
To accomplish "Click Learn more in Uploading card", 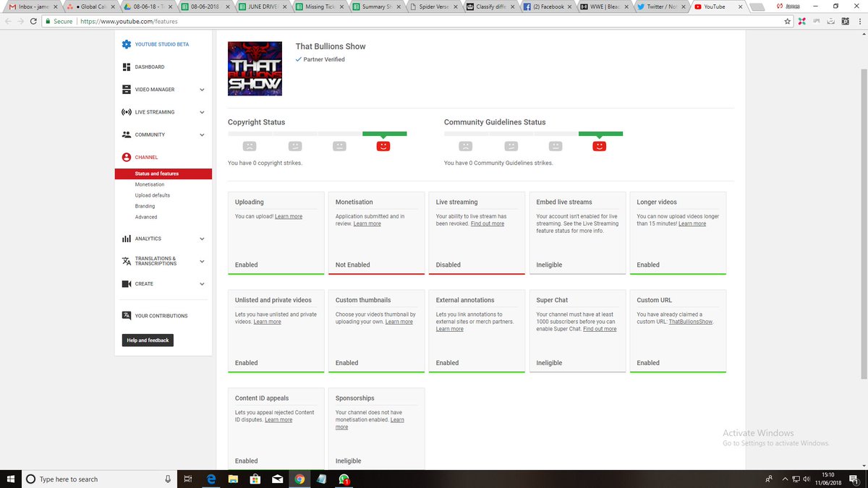I will (x=289, y=217).
